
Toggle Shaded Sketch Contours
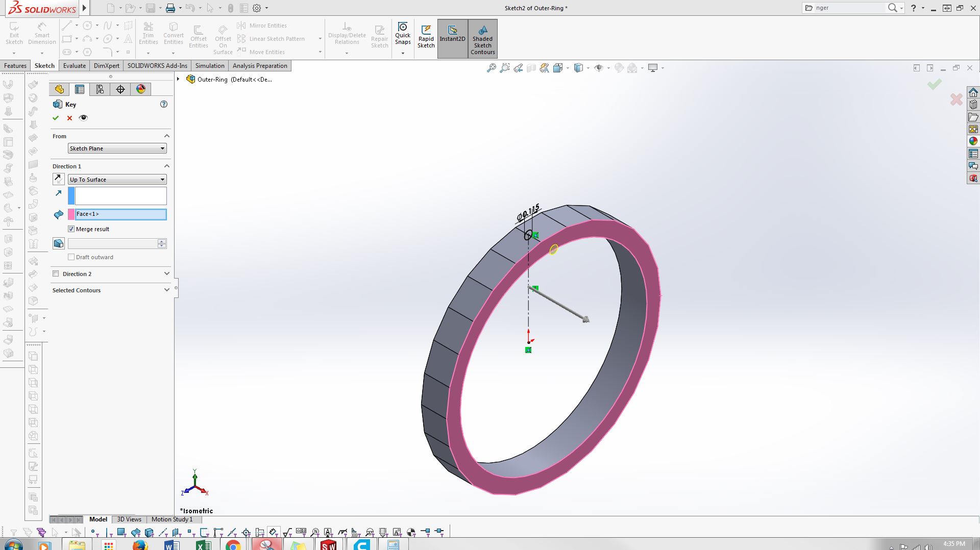pos(482,39)
